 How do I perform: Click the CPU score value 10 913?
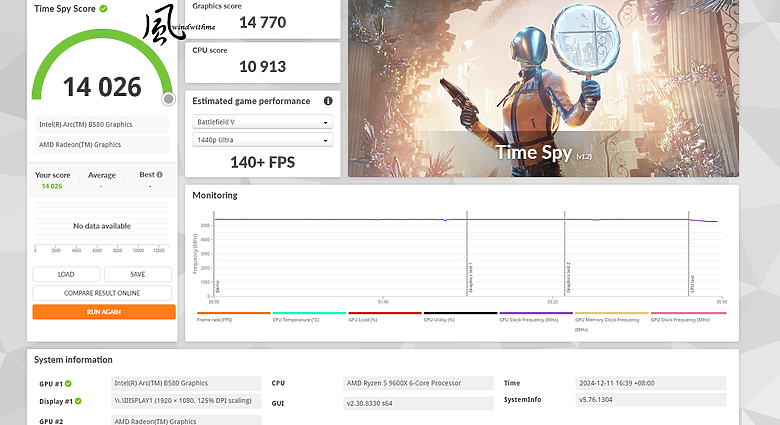pyautogui.click(x=263, y=67)
